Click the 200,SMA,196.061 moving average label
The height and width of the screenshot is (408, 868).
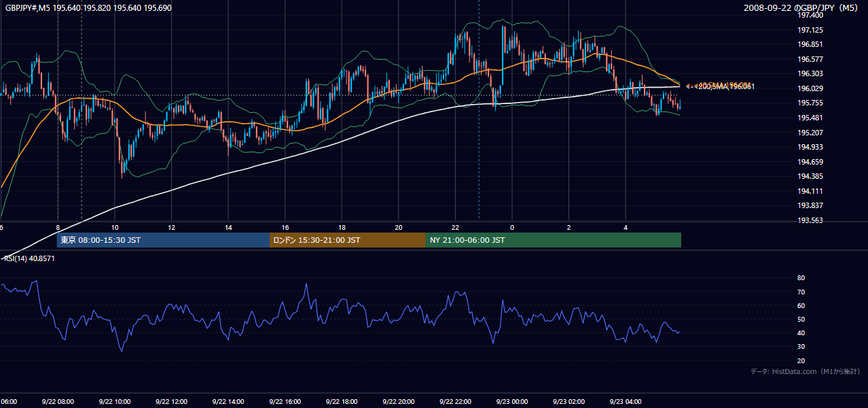(x=725, y=86)
